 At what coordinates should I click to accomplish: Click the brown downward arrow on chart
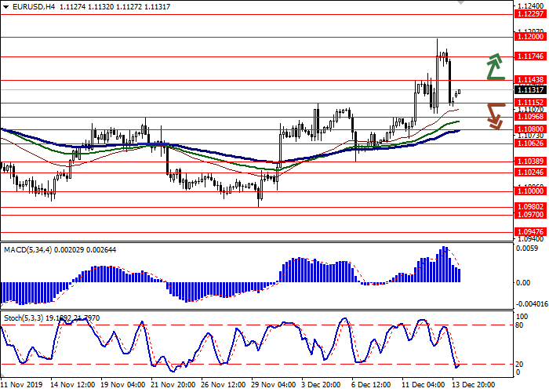coord(494,116)
